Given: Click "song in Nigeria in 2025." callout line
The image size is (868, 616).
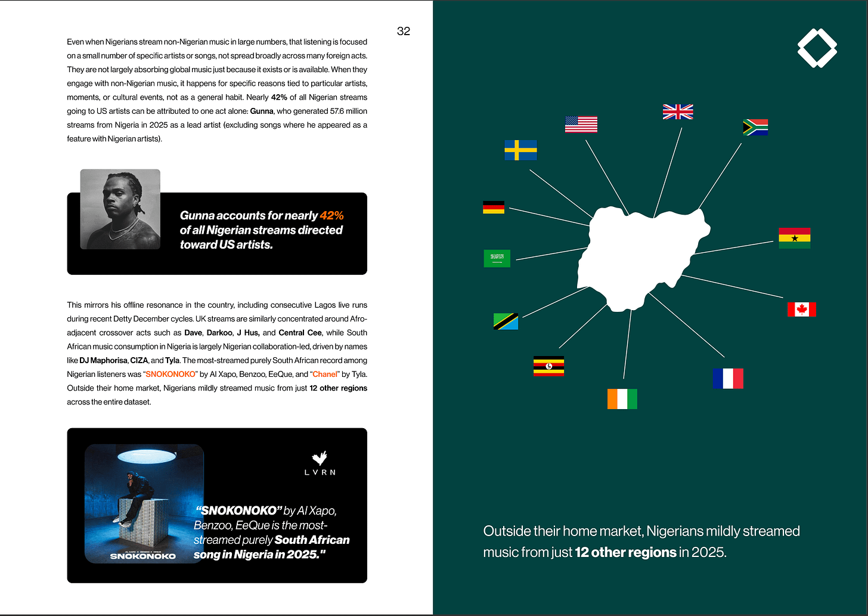Looking at the screenshot, I should (x=260, y=555).
